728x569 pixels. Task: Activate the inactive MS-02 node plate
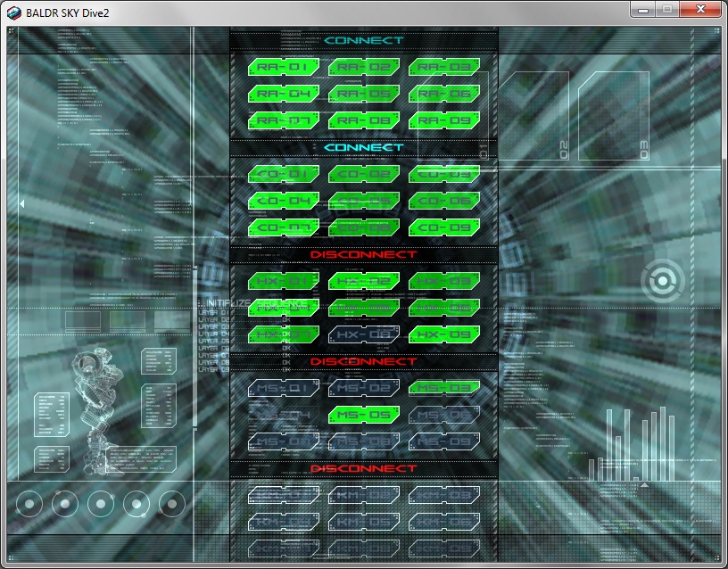point(364,388)
